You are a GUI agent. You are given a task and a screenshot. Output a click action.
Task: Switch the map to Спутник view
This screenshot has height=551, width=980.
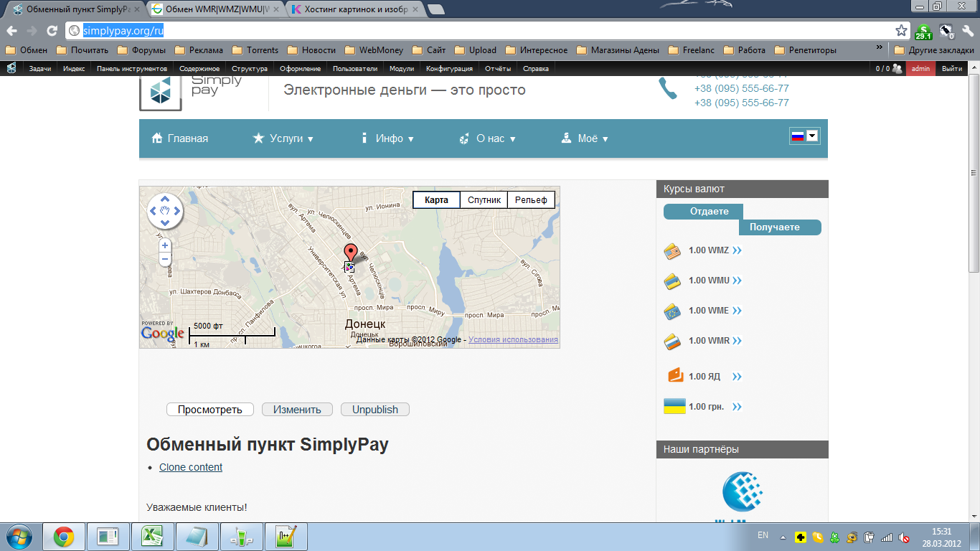(484, 199)
